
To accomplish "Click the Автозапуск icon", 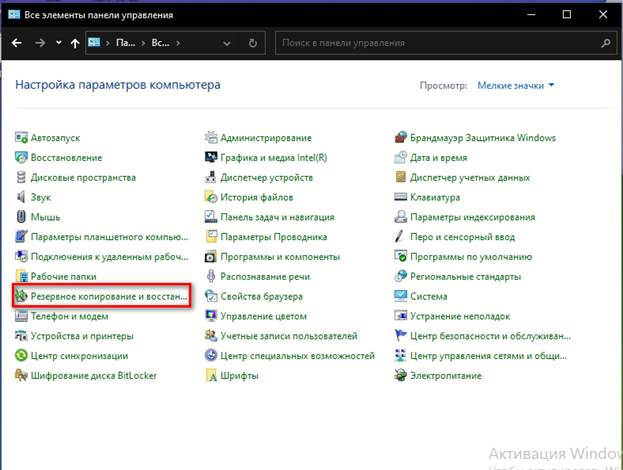I will (21, 137).
